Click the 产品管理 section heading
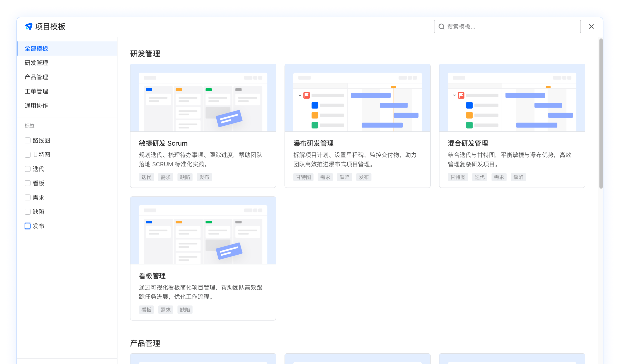620x364 pixels. (x=145, y=343)
